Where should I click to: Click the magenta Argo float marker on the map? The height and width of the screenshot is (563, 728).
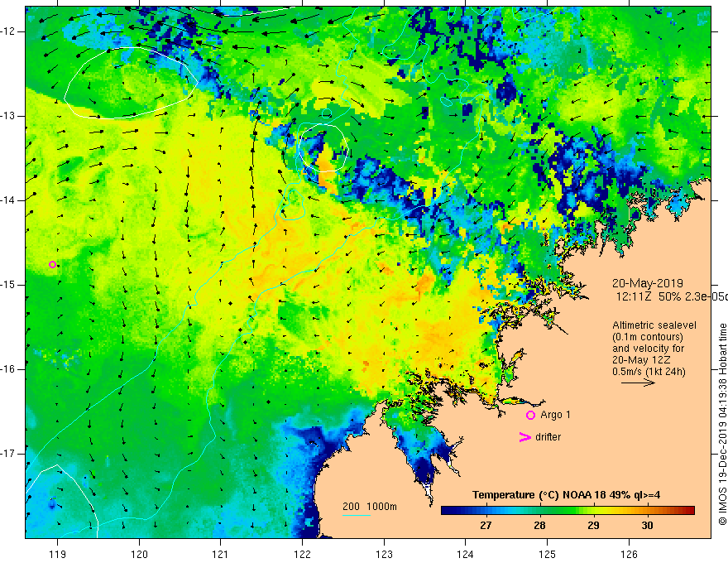[x=52, y=265]
